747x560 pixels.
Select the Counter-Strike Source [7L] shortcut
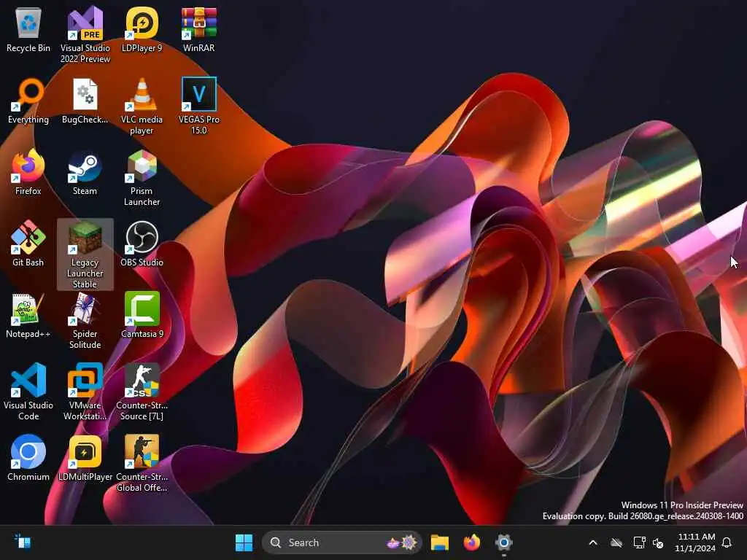[x=142, y=392]
